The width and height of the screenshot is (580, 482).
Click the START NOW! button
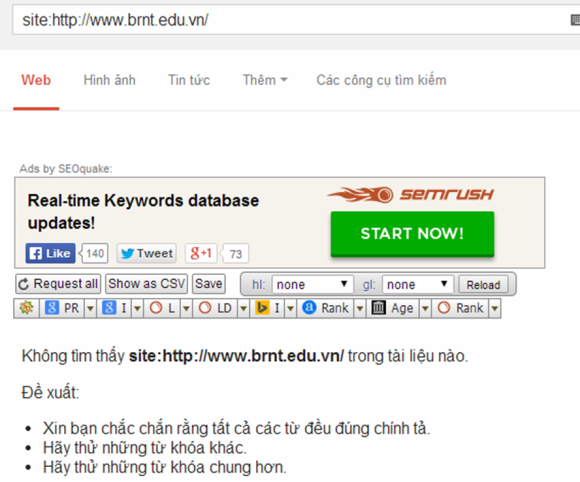412,234
